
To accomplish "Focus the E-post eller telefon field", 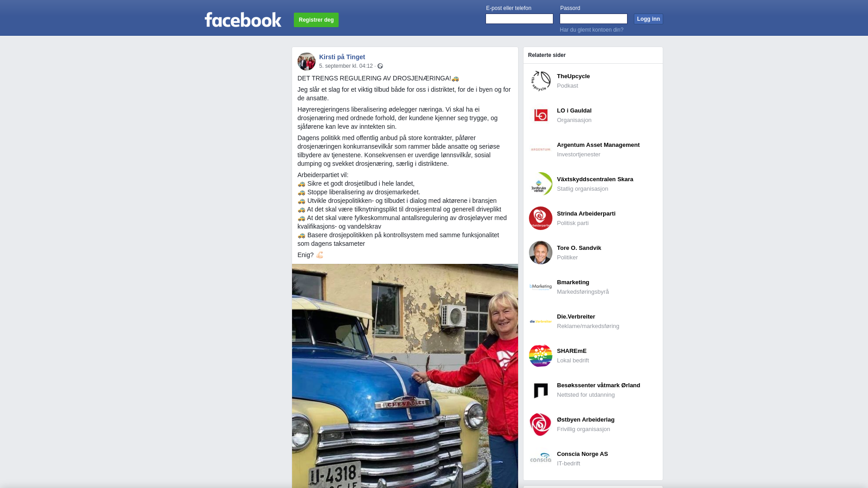I will coord(519,19).
